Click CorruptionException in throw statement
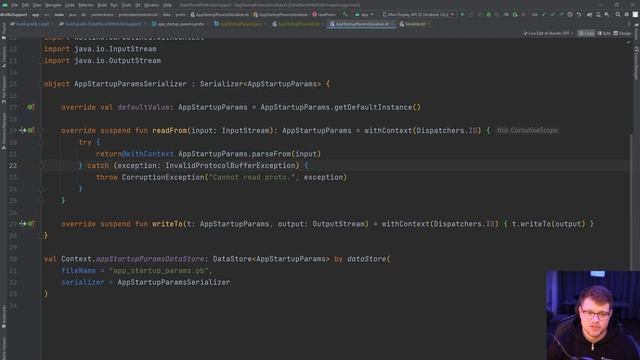Image resolution: width=640 pixels, height=360 pixels. click(163, 177)
